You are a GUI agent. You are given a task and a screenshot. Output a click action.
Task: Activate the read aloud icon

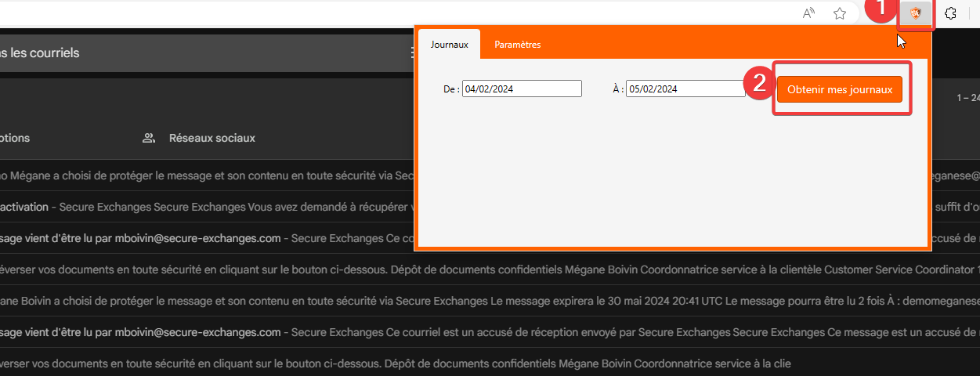point(809,13)
